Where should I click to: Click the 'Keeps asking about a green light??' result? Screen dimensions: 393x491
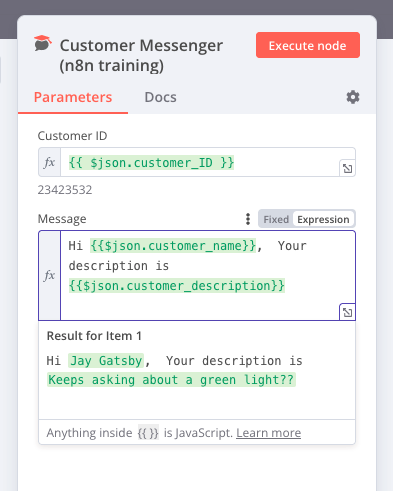(171, 380)
